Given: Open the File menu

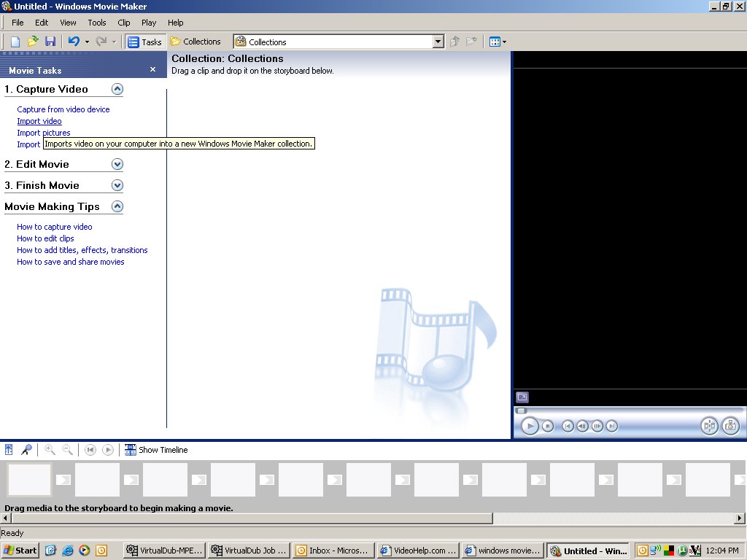Looking at the screenshot, I should (x=18, y=23).
